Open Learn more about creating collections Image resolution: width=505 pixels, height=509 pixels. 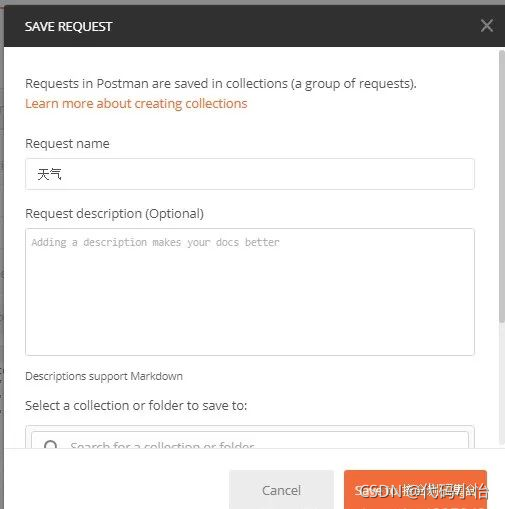point(136,104)
